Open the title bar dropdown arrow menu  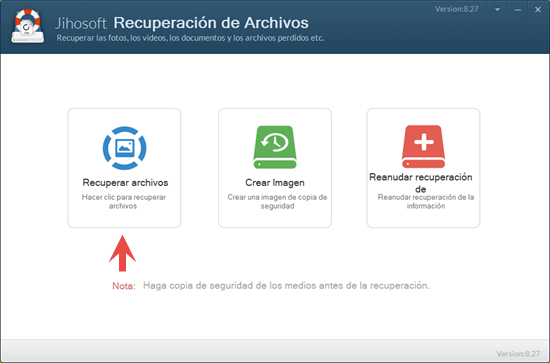pyautogui.click(x=497, y=10)
